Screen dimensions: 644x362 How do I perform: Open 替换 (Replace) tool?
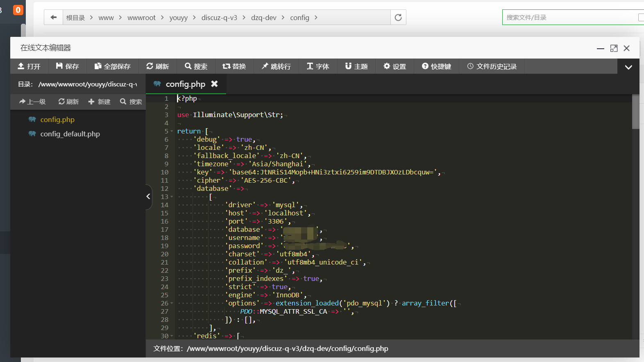(x=234, y=66)
